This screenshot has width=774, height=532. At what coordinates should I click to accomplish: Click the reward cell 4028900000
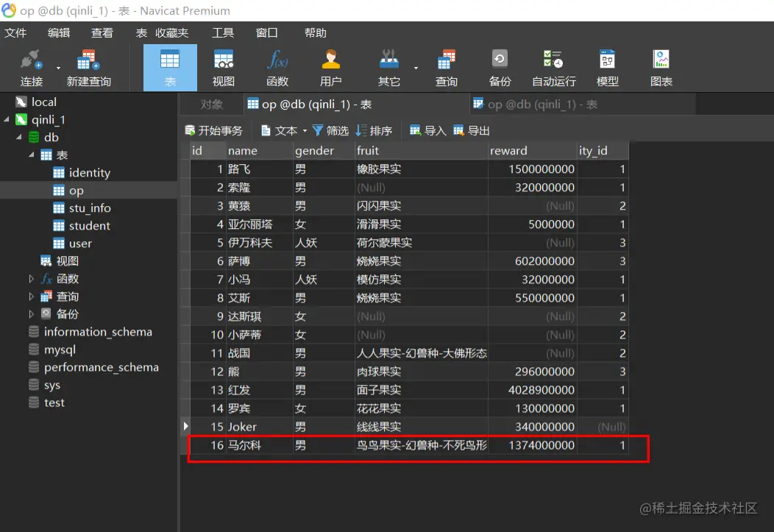(x=532, y=390)
